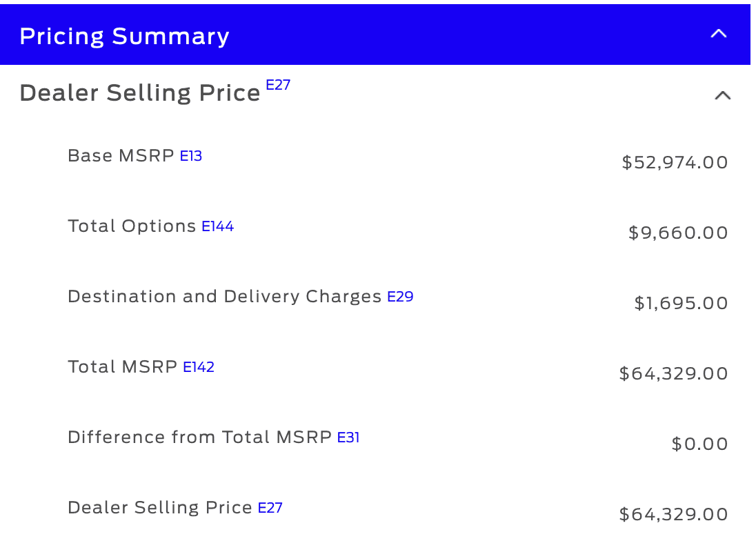Click the $64,329.00 Total MSRP amount

pos(673,374)
